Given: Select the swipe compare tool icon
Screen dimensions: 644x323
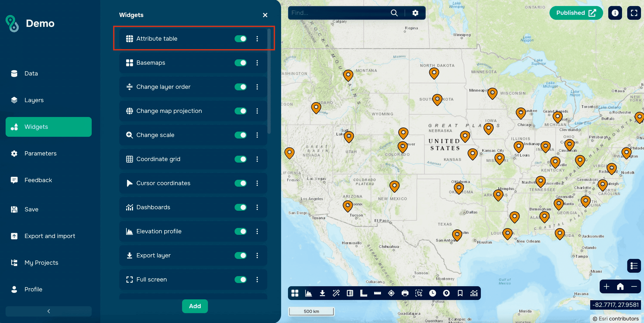Looking at the screenshot, I should point(350,293).
